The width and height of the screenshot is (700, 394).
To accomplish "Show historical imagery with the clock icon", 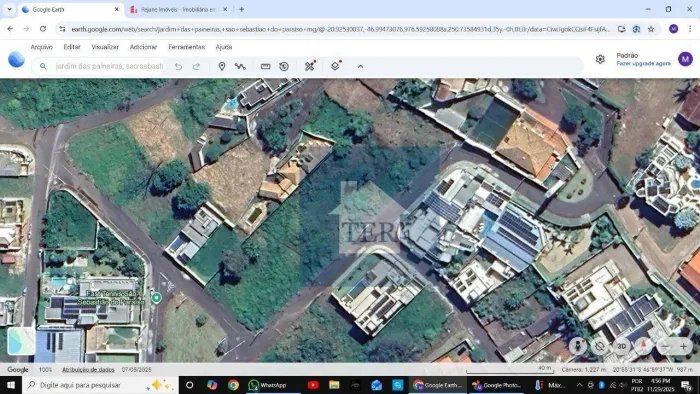I will pyautogui.click(x=284, y=66).
